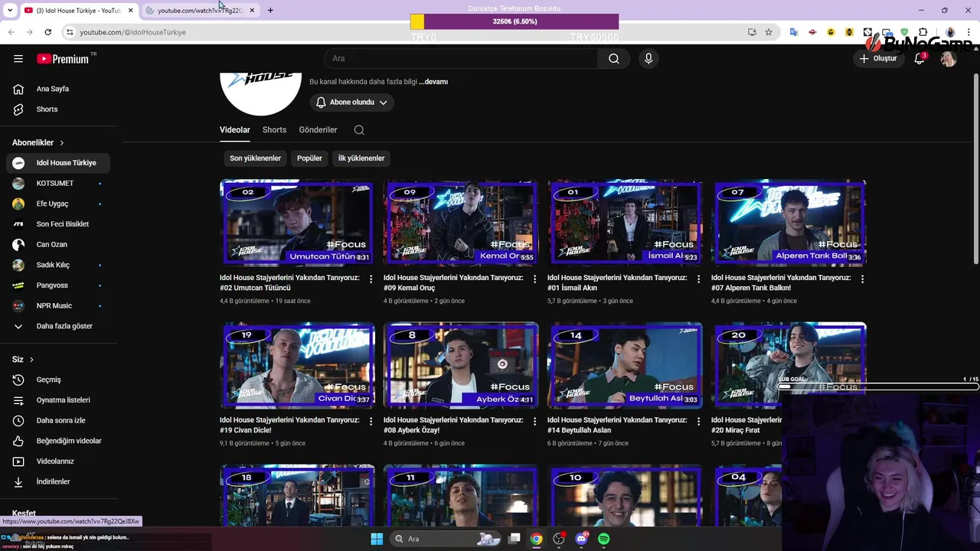Click the browser address bar

pyautogui.click(x=406, y=32)
